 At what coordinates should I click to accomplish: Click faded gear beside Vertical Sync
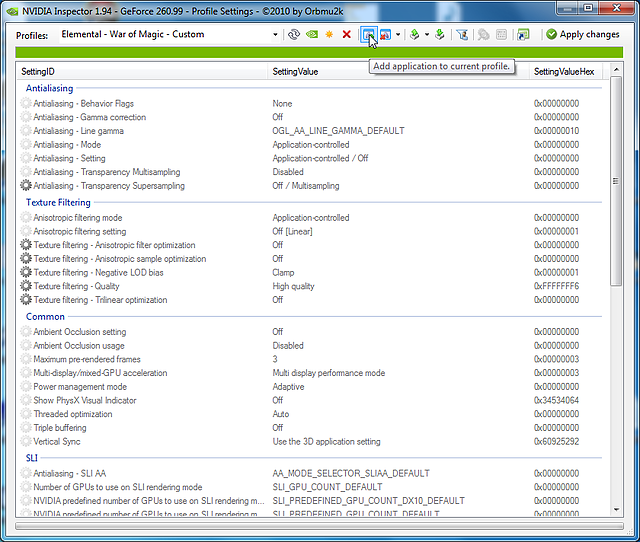pos(26,442)
